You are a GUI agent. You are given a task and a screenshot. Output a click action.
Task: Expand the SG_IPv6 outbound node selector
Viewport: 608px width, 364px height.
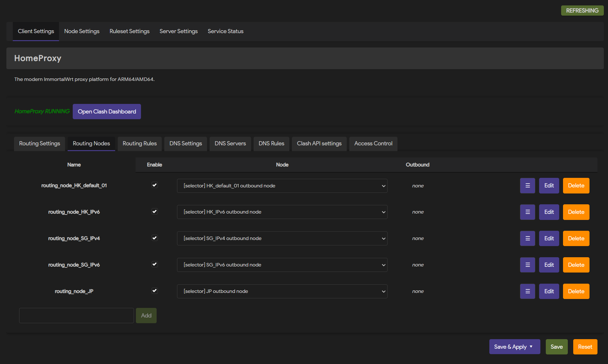[282, 265]
